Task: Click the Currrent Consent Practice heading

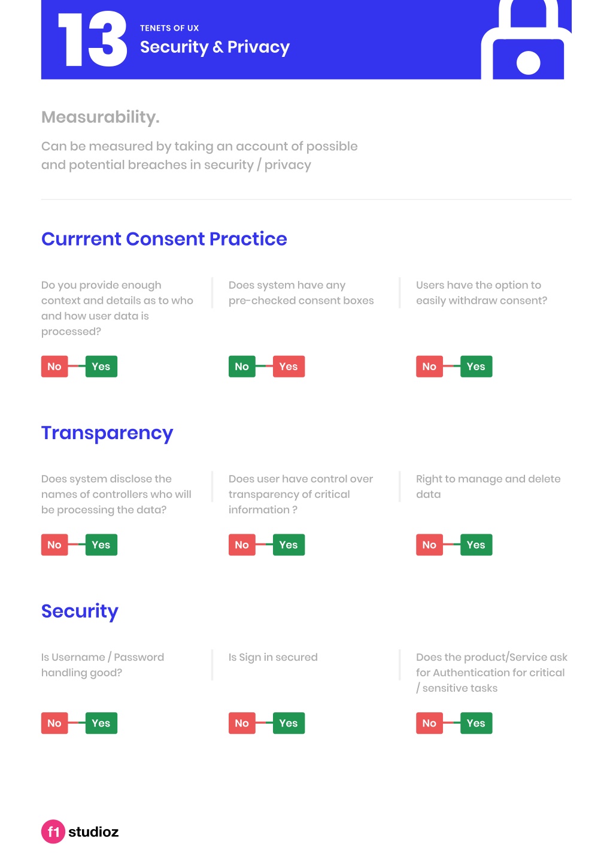Action: click(164, 239)
